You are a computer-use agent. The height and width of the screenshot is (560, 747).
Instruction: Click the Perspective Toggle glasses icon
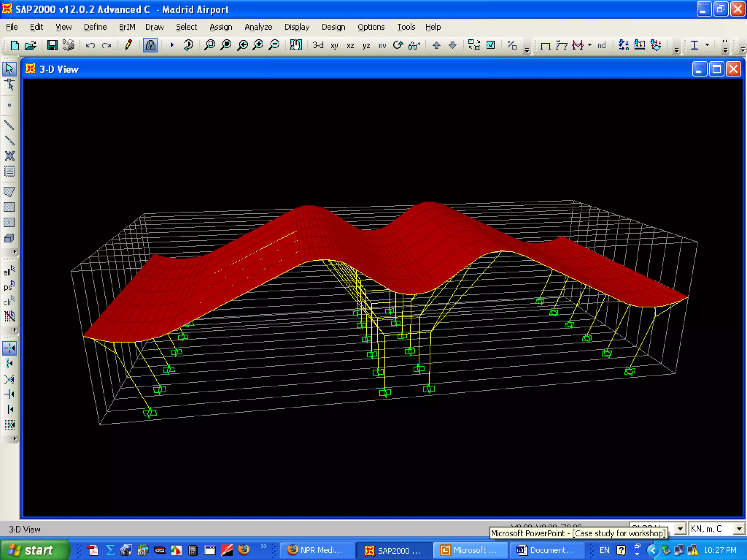pyautogui.click(x=414, y=46)
